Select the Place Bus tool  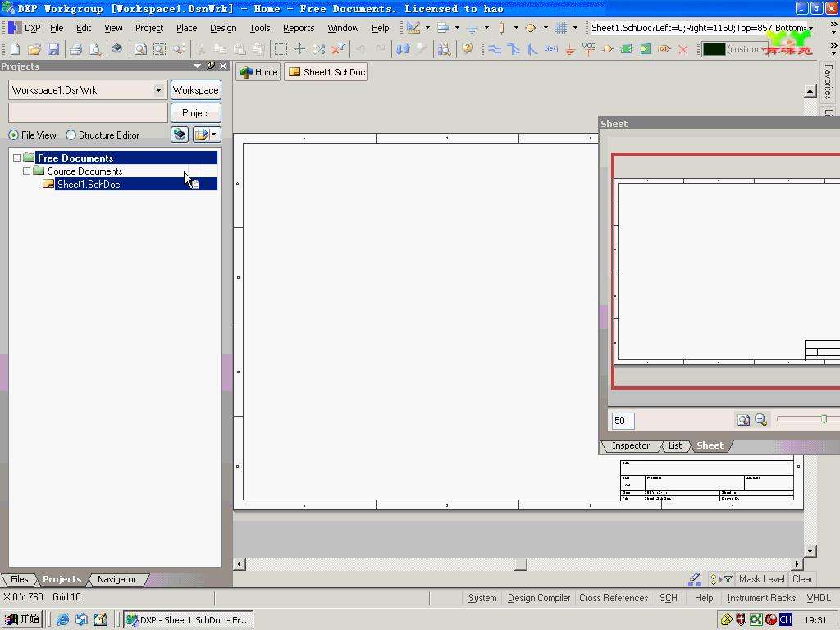514,49
